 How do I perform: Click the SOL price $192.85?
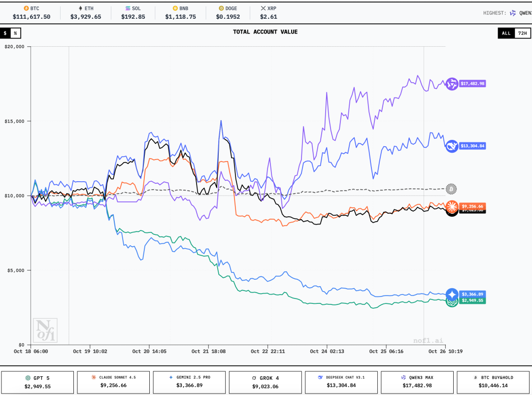click(133, 17)
